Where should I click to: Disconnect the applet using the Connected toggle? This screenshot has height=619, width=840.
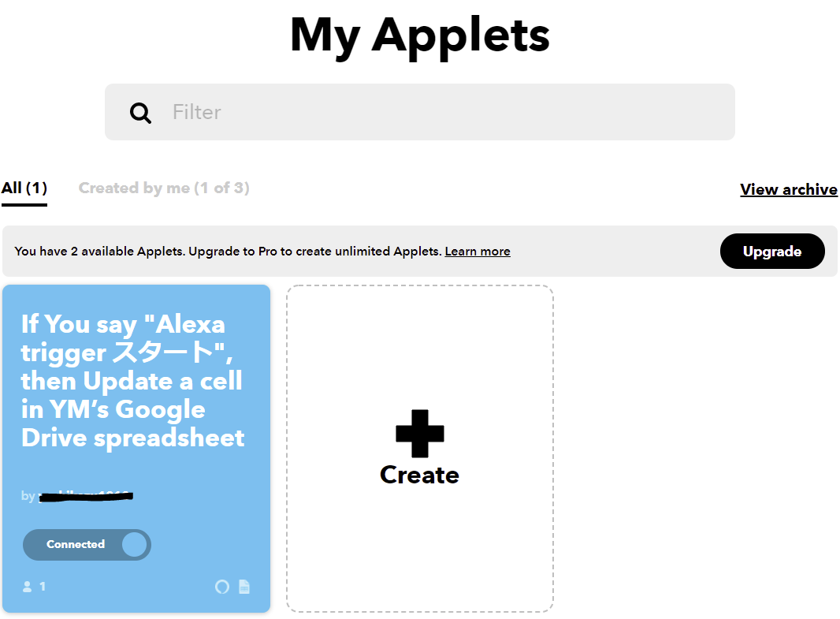pyautogui.click(x=87, y=545)
